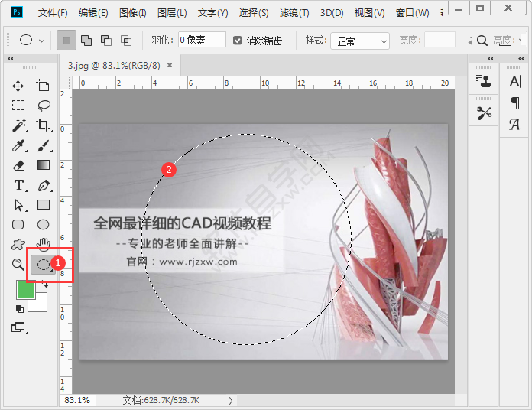Click the 83.1% zoom level field
This screenshot has width=532, height=410.
77,401
